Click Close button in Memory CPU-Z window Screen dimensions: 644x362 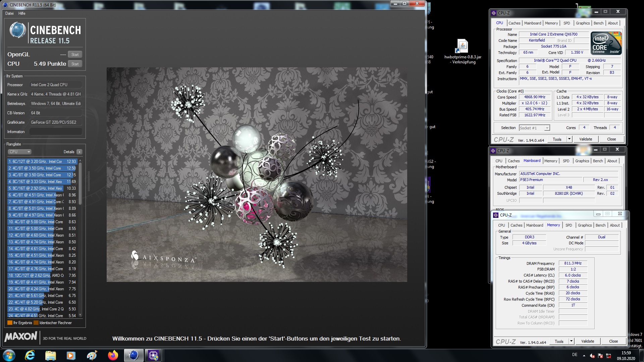(613, 341)
